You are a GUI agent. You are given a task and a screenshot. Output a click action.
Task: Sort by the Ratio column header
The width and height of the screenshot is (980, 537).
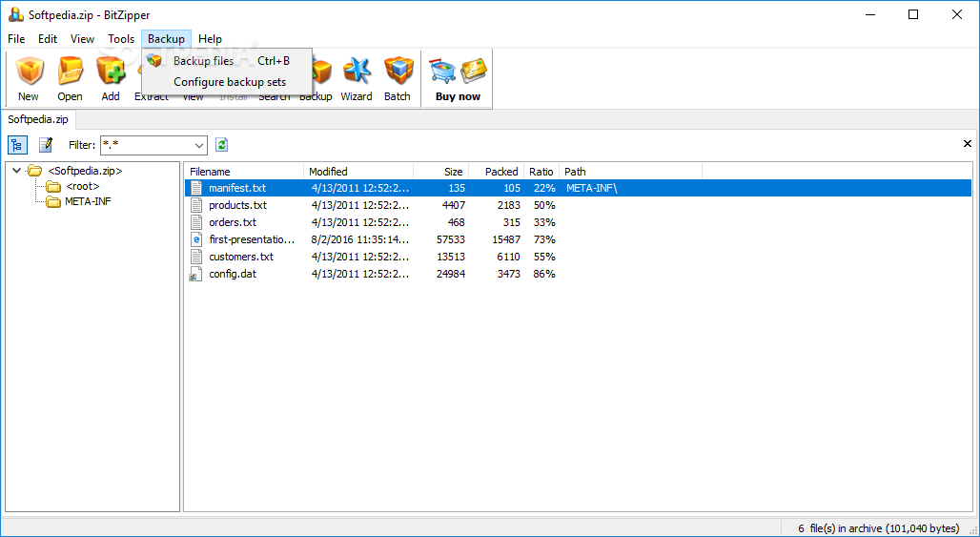point(541,172)
